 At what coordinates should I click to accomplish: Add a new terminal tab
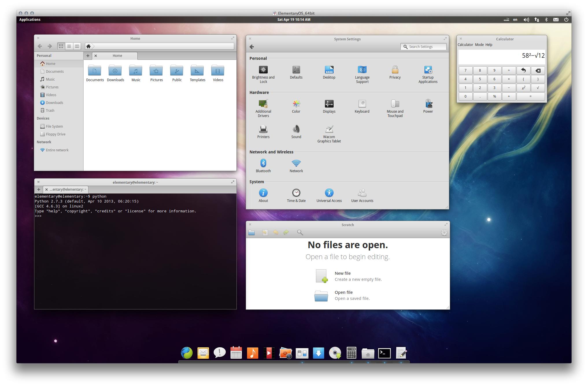pos(38,190)
